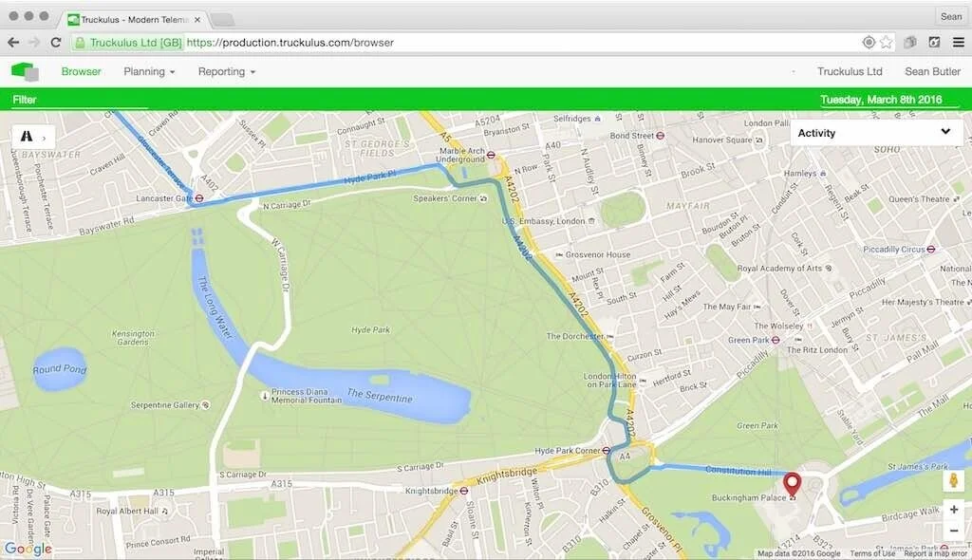Click the location target icon in address bar
Viewport: 972px width, 560px height.
tap(869, 42)
